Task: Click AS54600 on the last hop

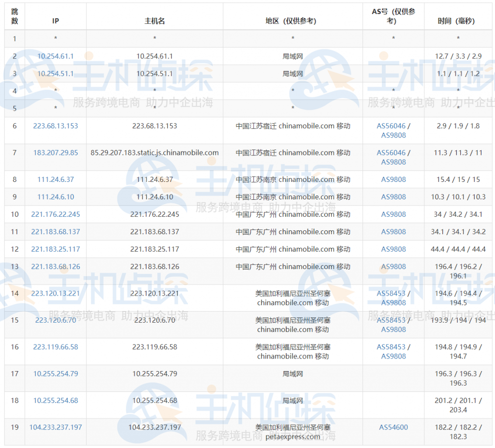Action: click(393, 427)
